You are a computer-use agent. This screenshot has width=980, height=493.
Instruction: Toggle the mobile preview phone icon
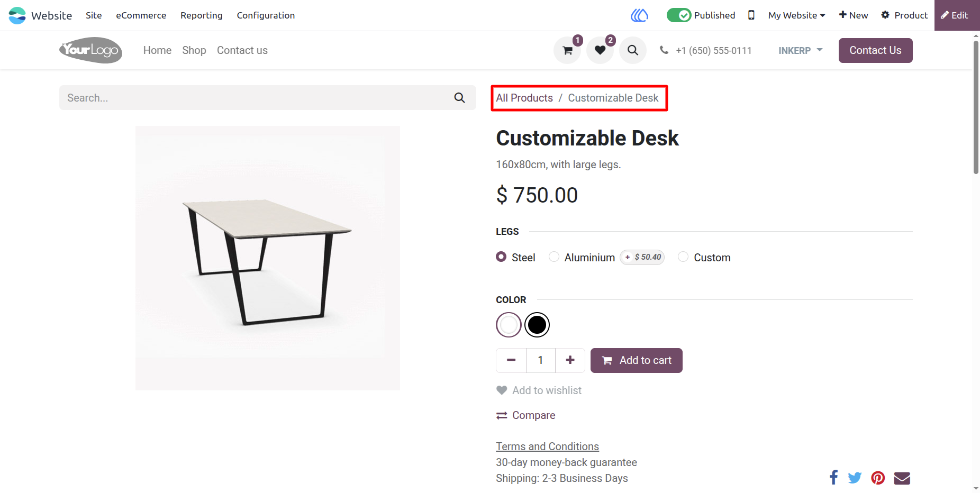coord(751,15)
